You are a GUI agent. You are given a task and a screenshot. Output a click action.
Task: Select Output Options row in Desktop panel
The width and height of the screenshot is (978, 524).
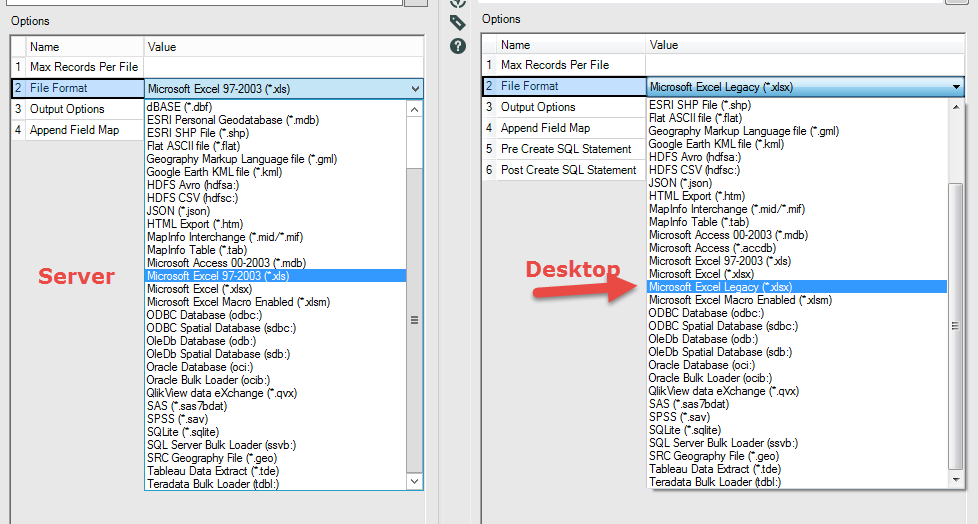pyautogui.click(x=564, y=107)
